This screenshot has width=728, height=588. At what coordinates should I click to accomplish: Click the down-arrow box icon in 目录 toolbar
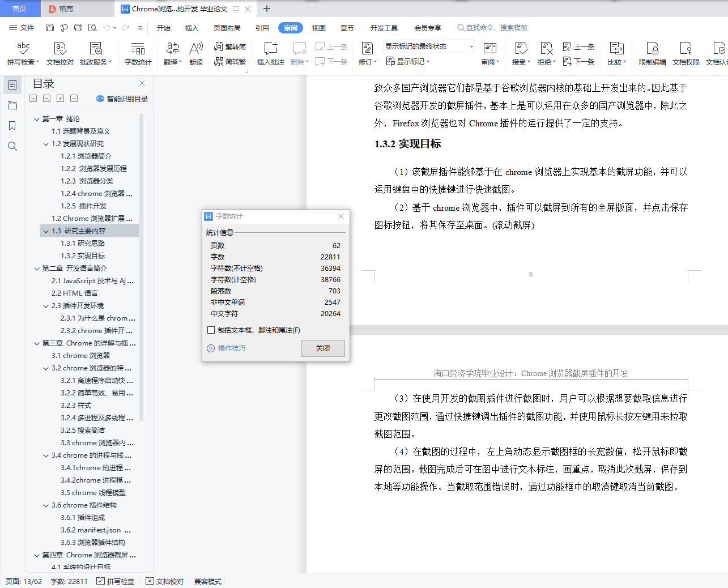pos(33,99)
